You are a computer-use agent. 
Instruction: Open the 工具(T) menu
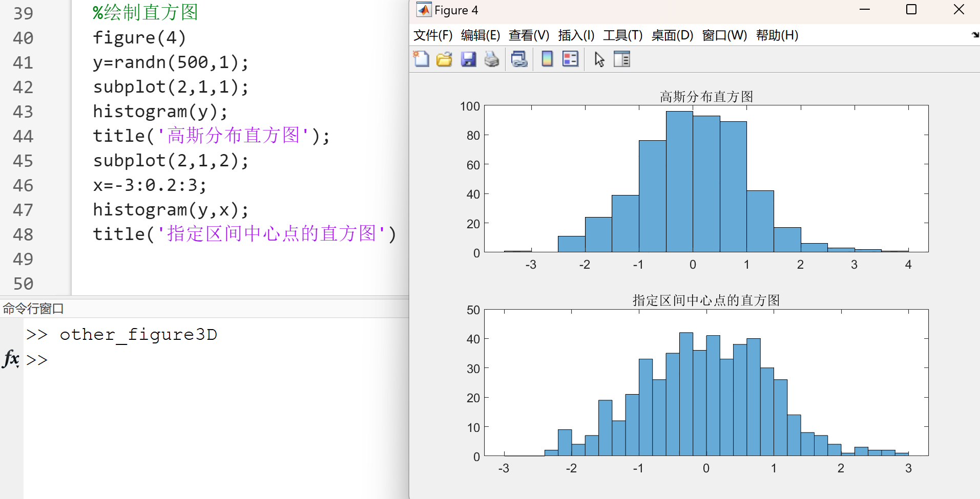coord(622,35)
